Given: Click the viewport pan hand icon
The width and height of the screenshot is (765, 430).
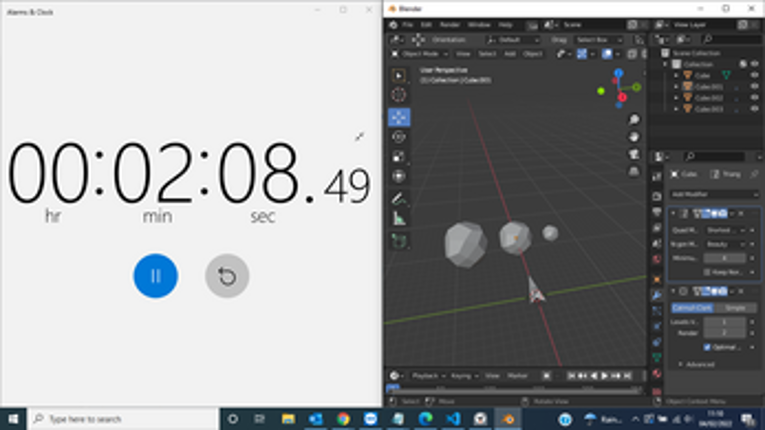Looking at the screenshot, I should tap(634, 137).
